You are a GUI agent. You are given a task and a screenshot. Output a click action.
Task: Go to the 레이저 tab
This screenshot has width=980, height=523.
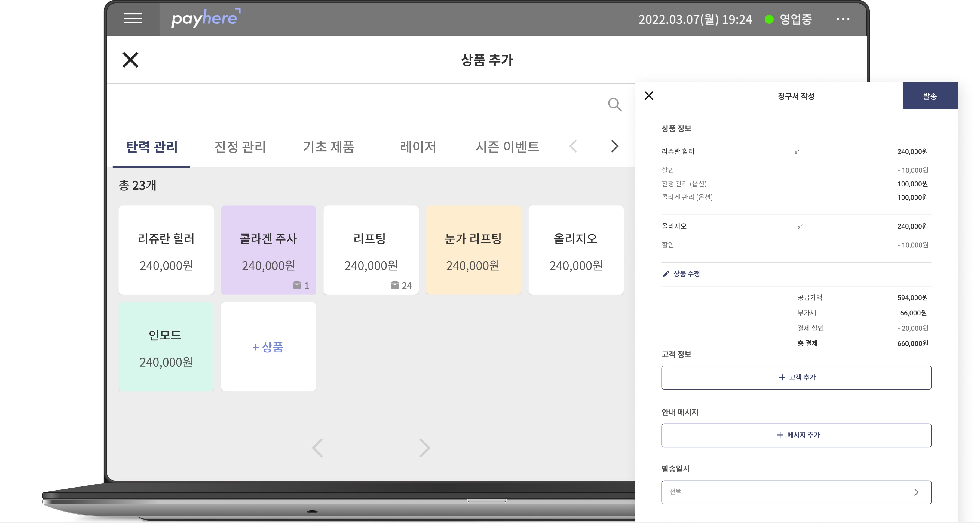tap(418, 147)
